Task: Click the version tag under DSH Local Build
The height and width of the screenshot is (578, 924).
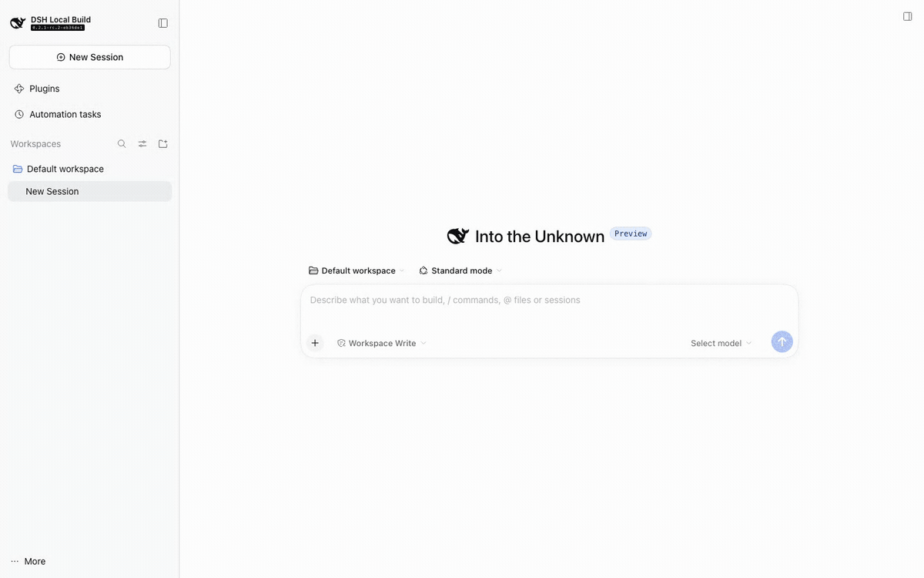Action: click(x=58, y=28)
